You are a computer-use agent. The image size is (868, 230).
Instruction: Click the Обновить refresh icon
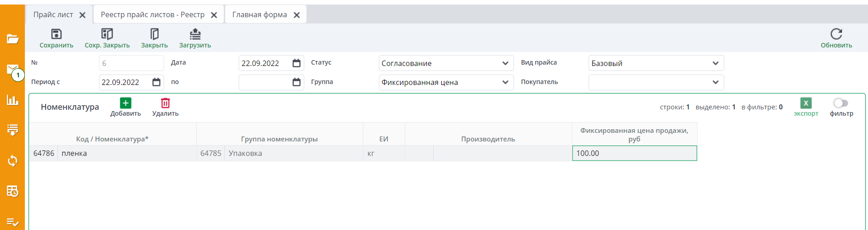(x=836, y=34)
